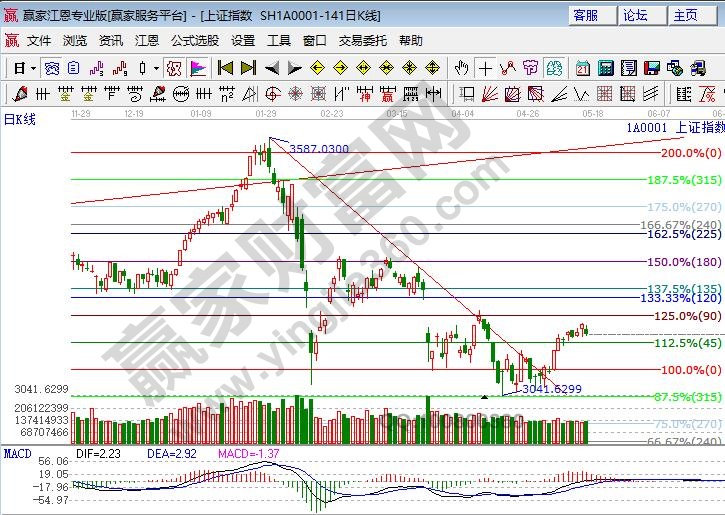Click the 200.0%(0) red level line label
This screenshot has width=725, height=515.
tap(690, 153)
